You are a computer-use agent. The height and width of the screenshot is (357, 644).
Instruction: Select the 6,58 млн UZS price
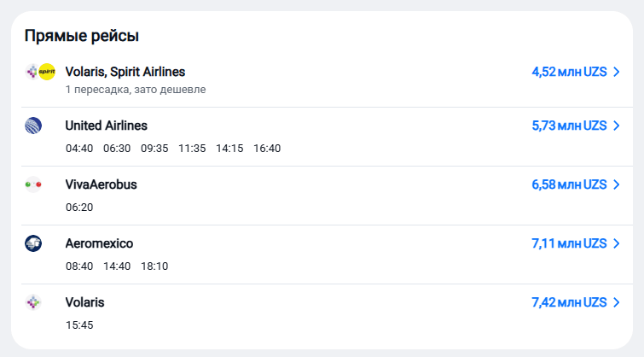(x=568, y=184)
